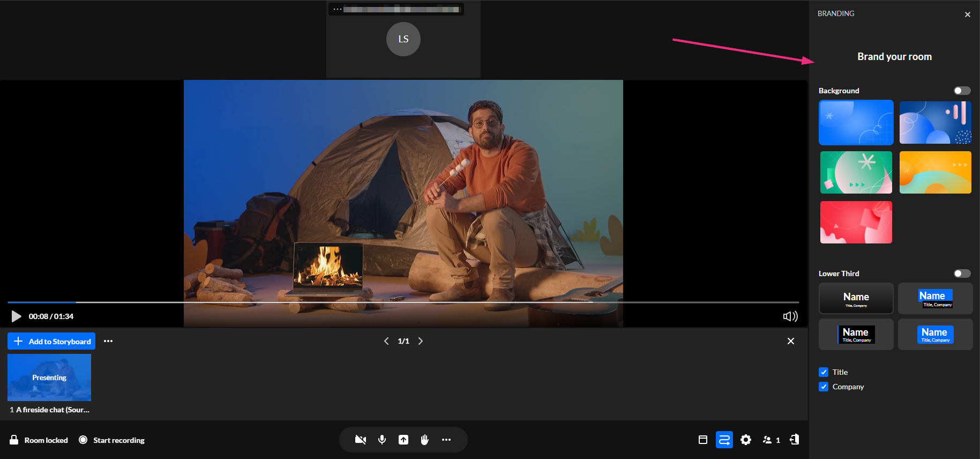This screenshot has height=459, width=980.
Task: Select the Presenting fireside chat thumbnail
Action: pyautogui.click(x=49, y=377)
